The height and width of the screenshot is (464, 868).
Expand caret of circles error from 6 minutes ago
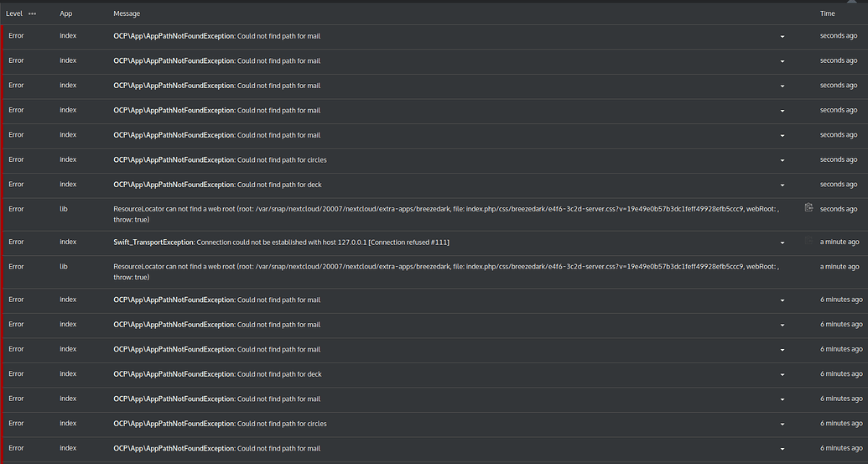(782, 425)
